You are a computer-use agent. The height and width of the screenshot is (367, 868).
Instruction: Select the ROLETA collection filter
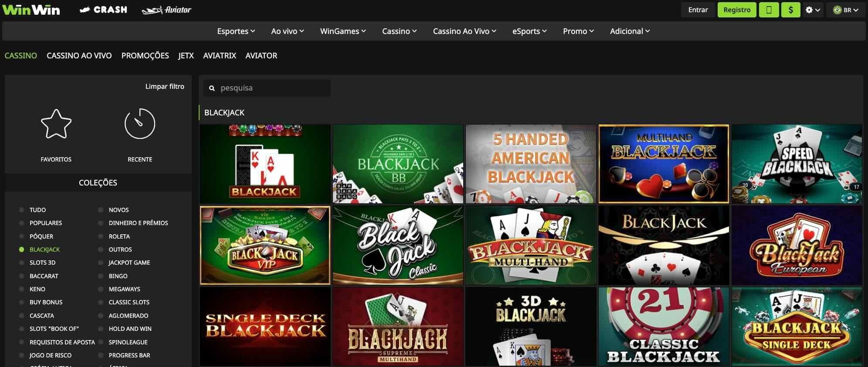pyautogui.click(x=119, y=236)
